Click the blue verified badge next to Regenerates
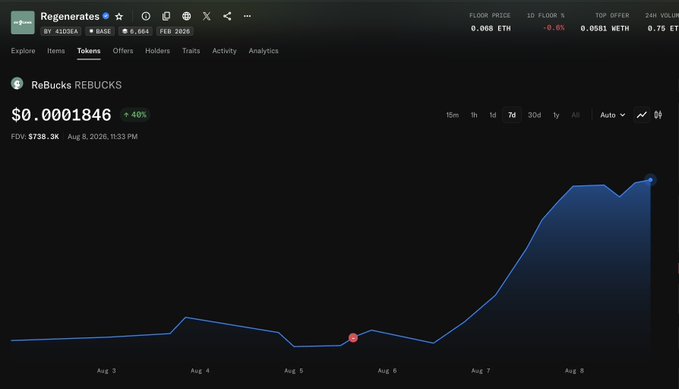Screen dimensions: 679x389 point(106,16)
